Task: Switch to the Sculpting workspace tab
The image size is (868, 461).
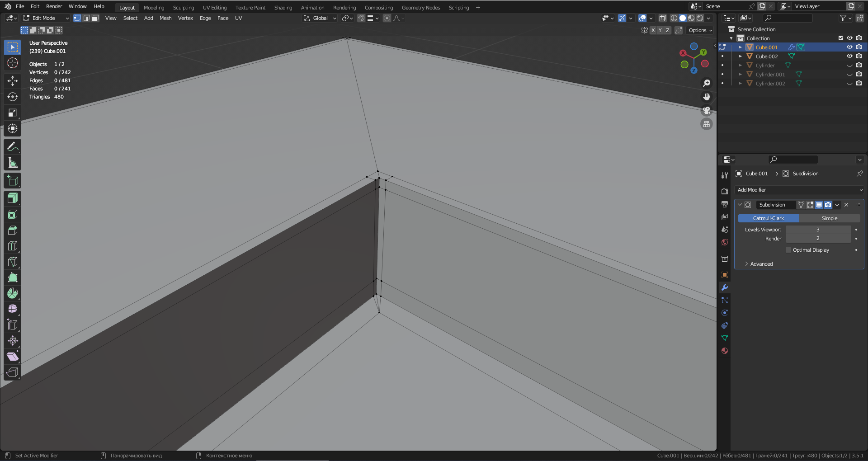Action: click(183, 8)
